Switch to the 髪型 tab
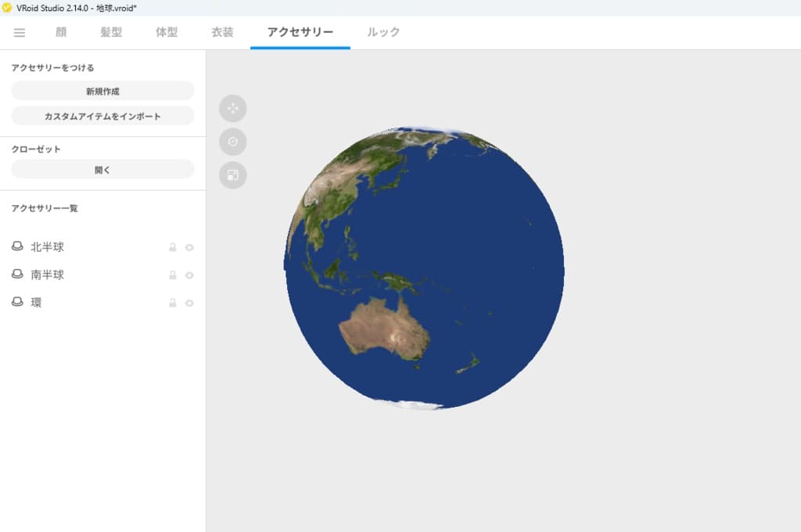The width and height of the screenshot is (801, 532). coord(111,32)
